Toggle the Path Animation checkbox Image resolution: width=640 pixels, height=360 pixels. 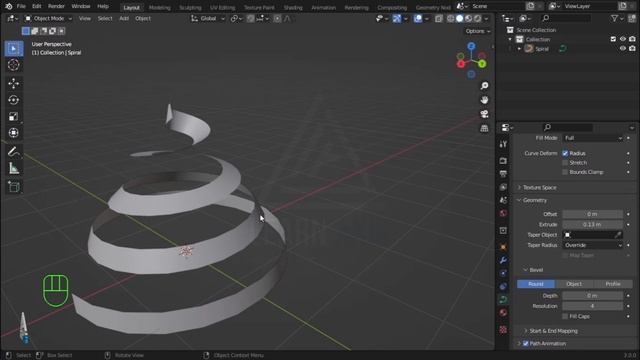point(526,344)
